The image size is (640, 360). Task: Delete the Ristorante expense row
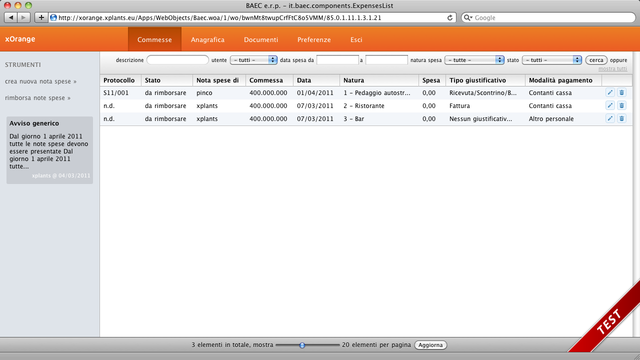click(622, 106)
